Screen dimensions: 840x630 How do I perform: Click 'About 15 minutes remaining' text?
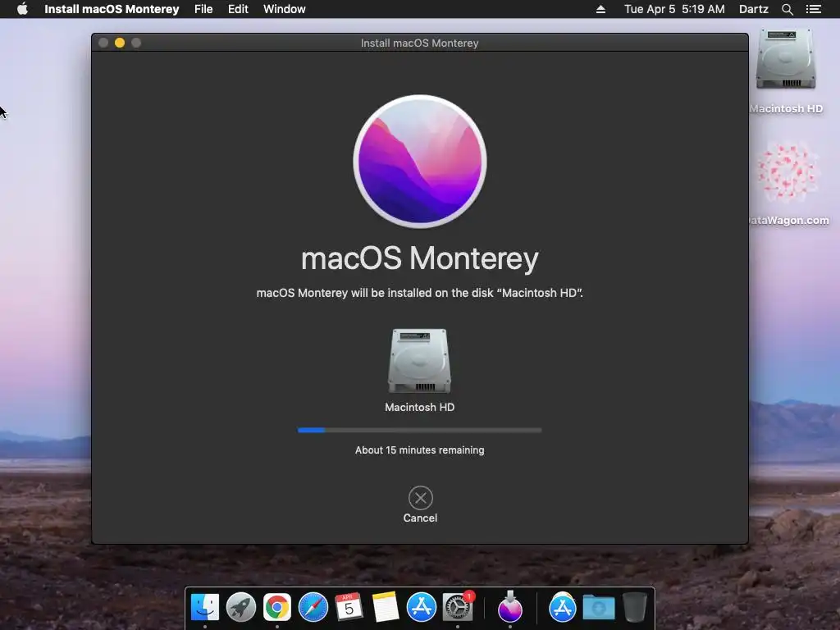pos(419,450)
